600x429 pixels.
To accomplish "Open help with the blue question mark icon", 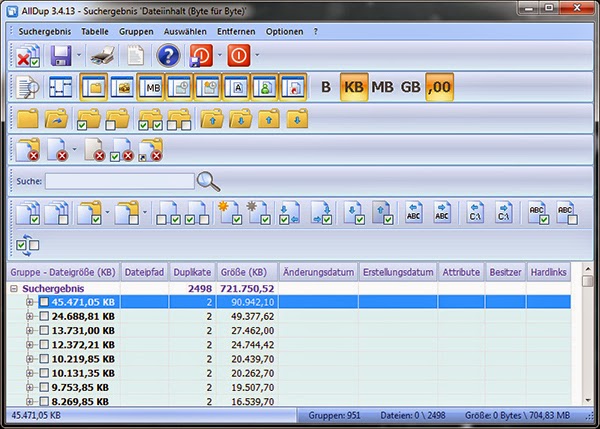I will point(168,55).
